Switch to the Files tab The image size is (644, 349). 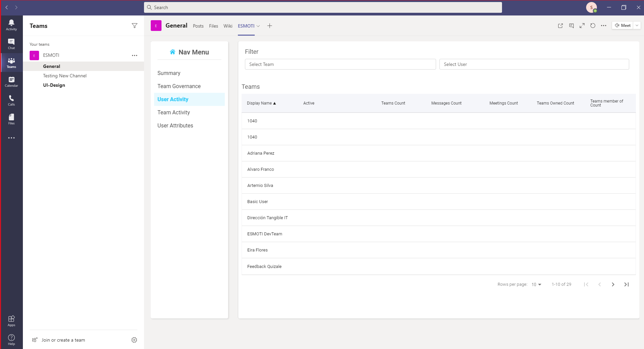pos(213,26)
